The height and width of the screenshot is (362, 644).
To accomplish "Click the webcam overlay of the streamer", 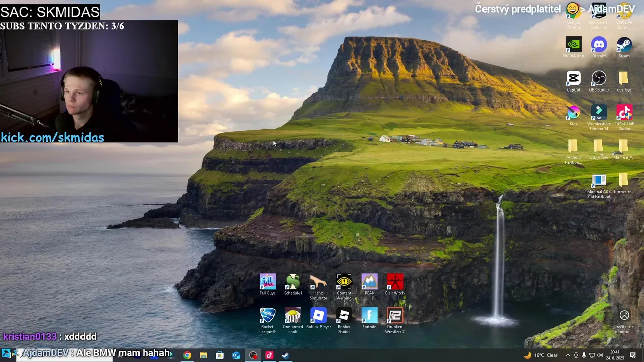I will coord(89,81).
